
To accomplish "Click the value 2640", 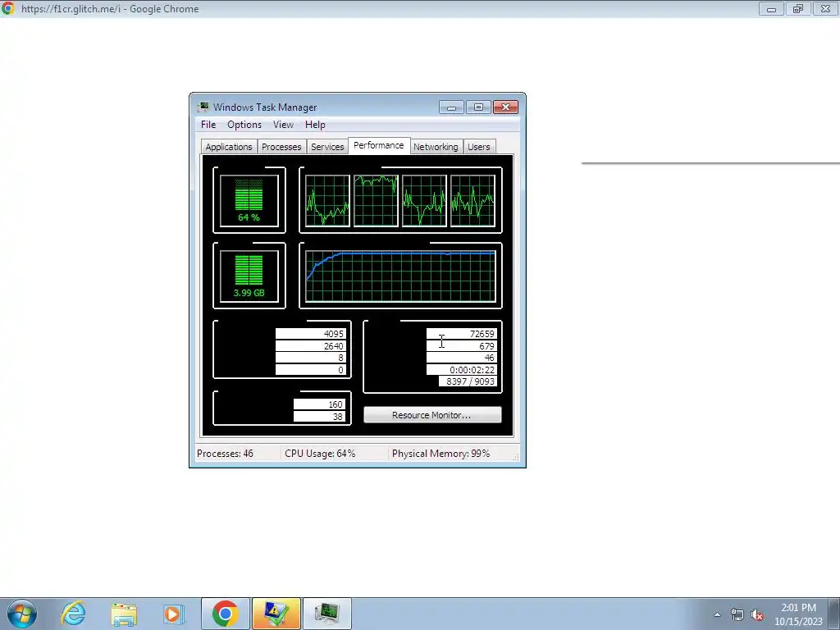I will [x=311, y=346].
